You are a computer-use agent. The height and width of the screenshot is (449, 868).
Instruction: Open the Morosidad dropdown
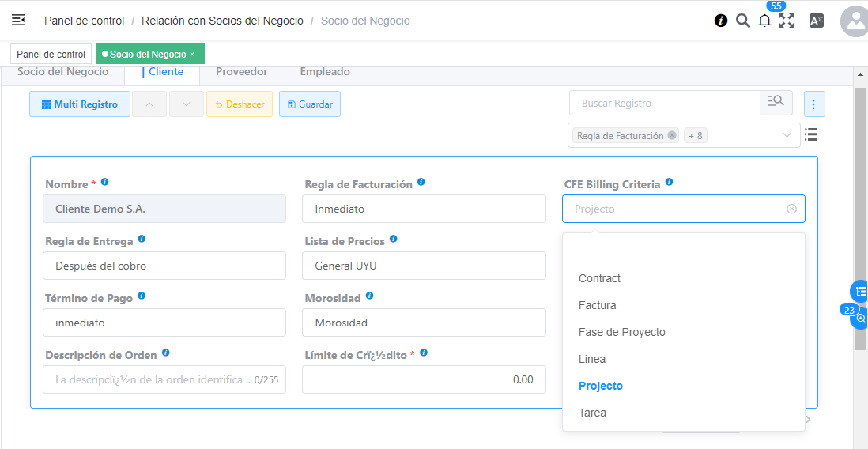pos(424,323)
